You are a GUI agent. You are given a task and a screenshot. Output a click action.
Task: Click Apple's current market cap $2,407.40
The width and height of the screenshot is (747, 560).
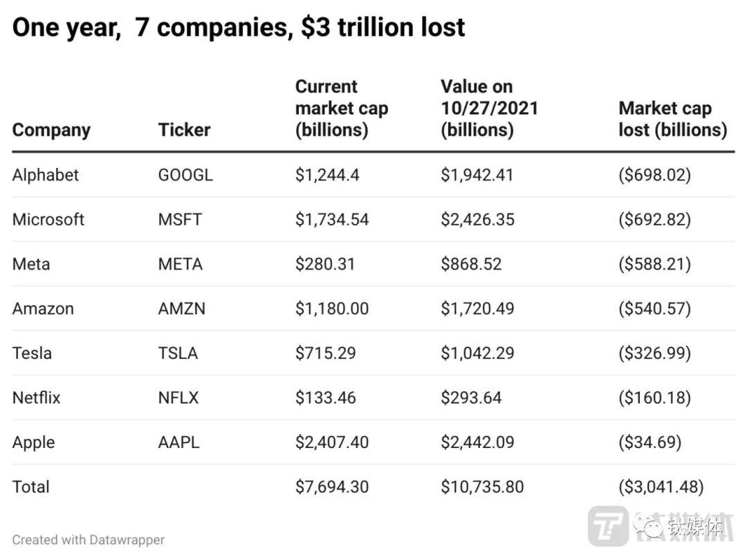point(332,442)
